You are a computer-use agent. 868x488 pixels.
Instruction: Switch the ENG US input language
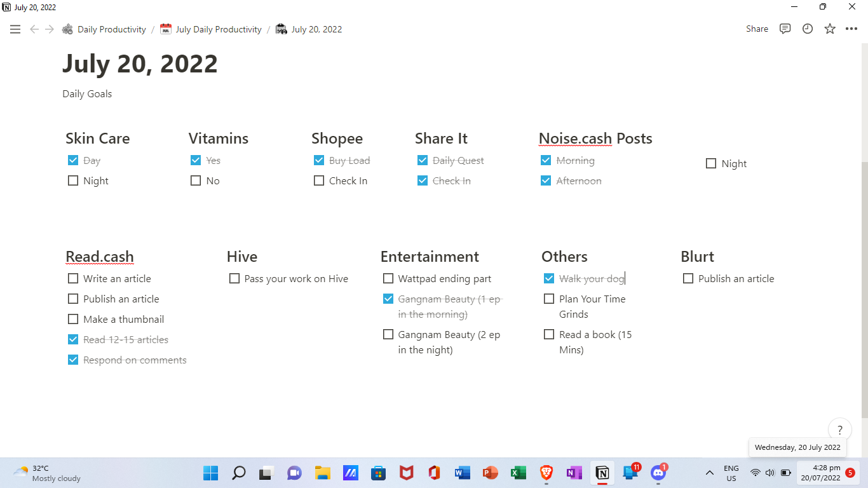pos(731,473)
